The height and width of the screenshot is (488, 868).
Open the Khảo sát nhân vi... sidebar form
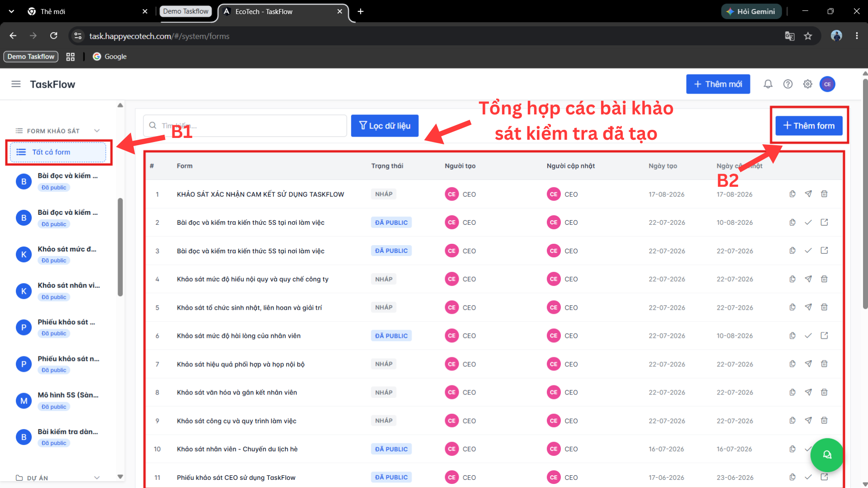click(58, 291)
